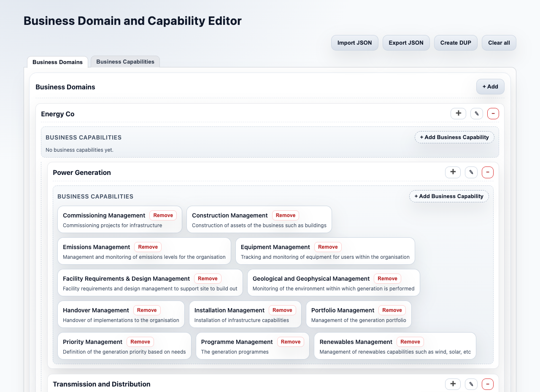Click Renewables Management capability name
The image size is (540, 392).
[356, 342]
